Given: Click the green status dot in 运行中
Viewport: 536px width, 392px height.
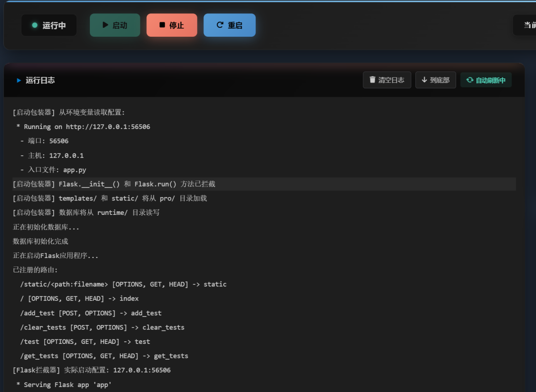Looking at the screenshot, I should click(35, 25).
